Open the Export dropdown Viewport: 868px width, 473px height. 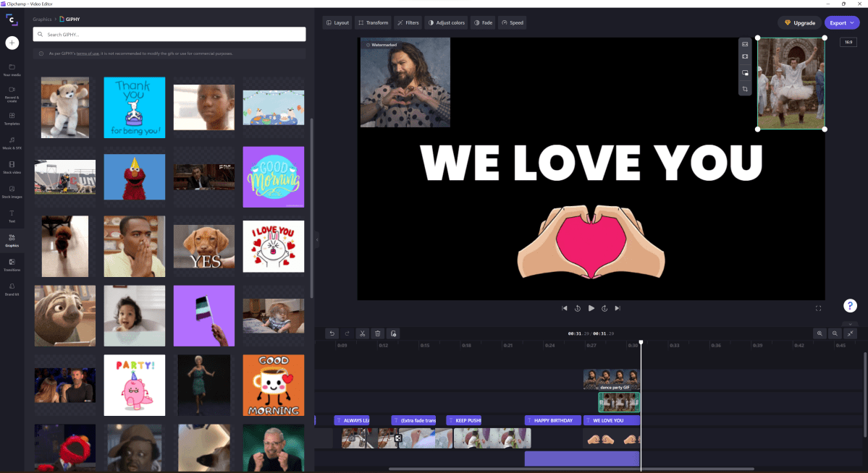[841, 23]
